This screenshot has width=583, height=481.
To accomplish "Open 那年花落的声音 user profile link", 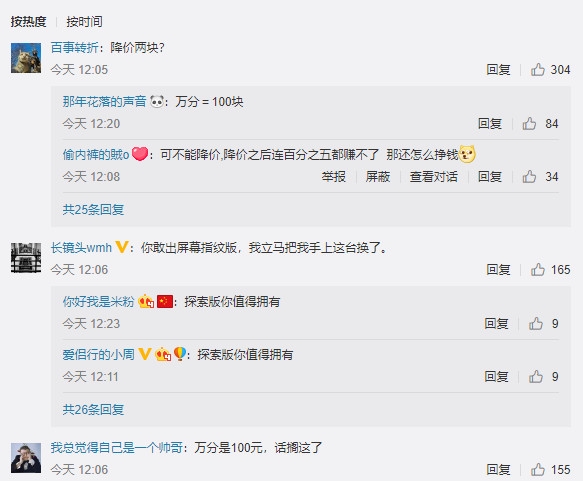I will 104,101.
